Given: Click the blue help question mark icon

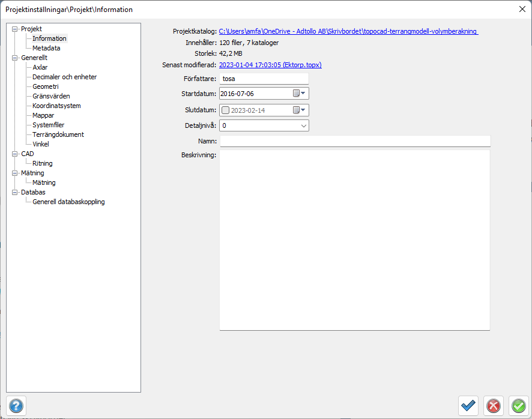Looking at the screenshot, I should (x=16, y=405).
